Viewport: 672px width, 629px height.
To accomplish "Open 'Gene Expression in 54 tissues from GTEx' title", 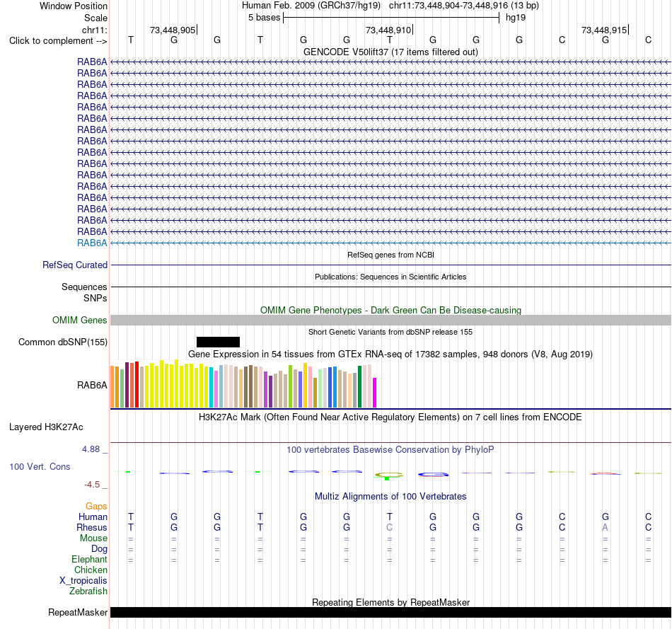I will (x=390, y=354).
